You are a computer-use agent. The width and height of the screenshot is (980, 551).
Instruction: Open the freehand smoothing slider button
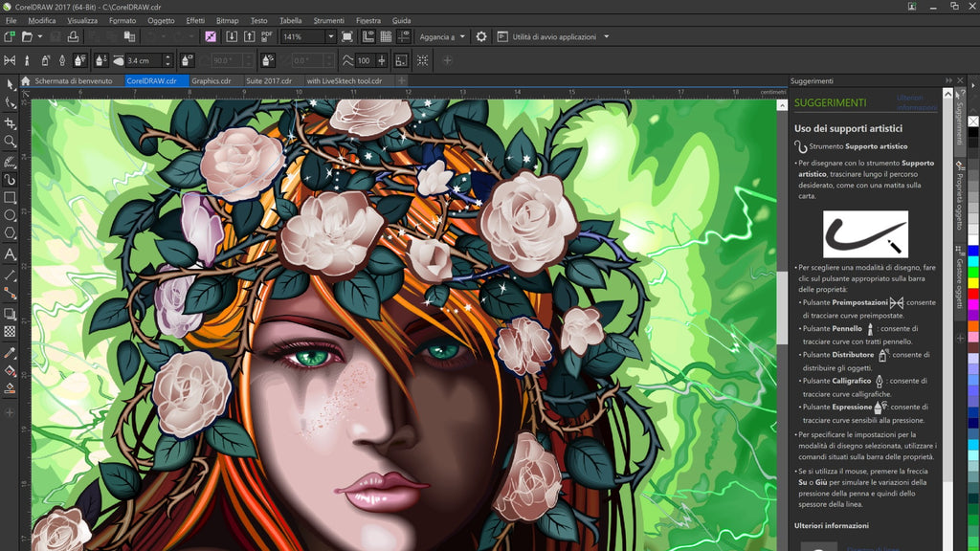coord(381,60)
